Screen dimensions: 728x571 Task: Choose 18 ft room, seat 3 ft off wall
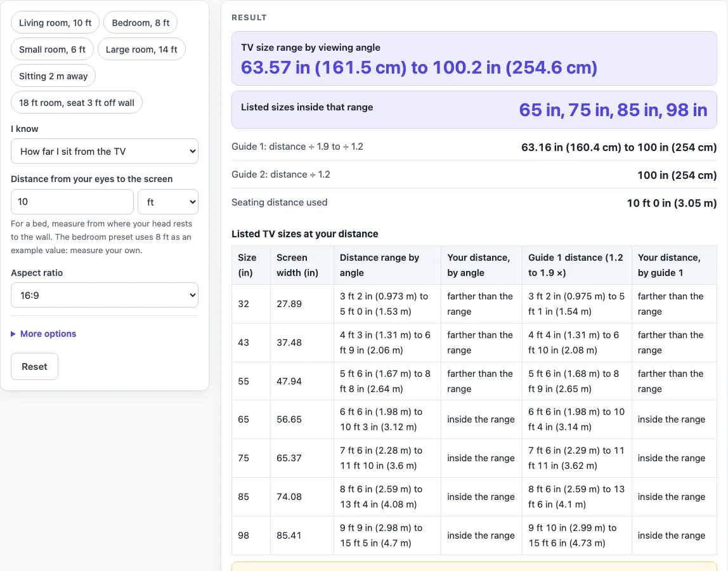[77, 103]
